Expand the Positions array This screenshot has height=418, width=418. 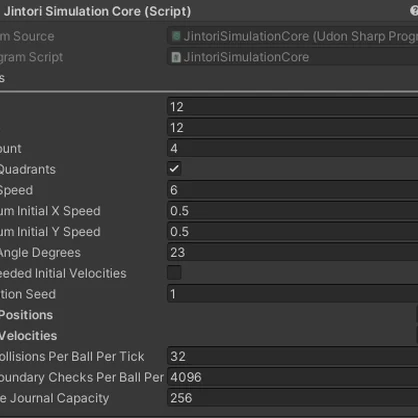click(x=26, y=315)
